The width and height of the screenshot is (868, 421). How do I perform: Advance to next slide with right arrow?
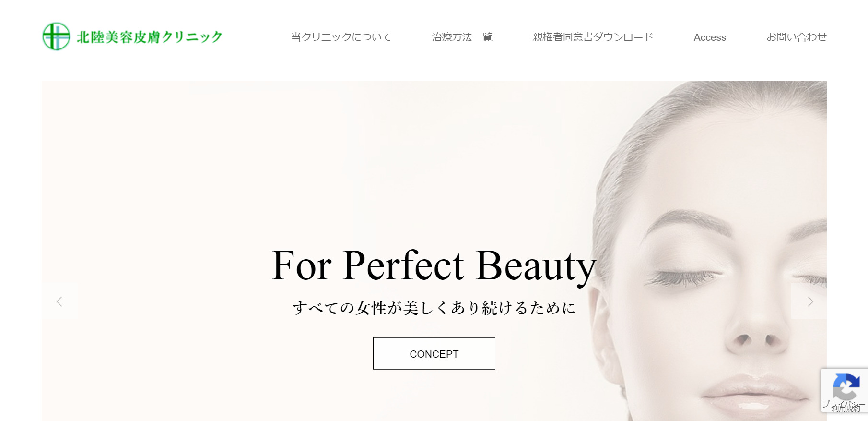pos(809,301)
